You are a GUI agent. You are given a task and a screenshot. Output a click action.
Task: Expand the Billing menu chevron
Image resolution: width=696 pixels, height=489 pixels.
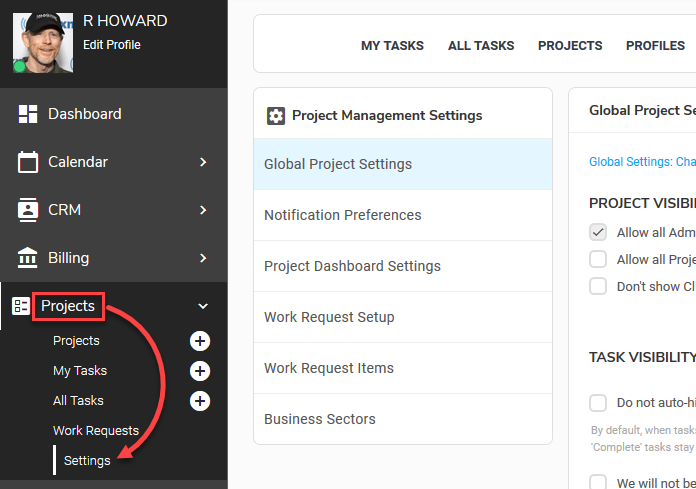click(203, 258)
